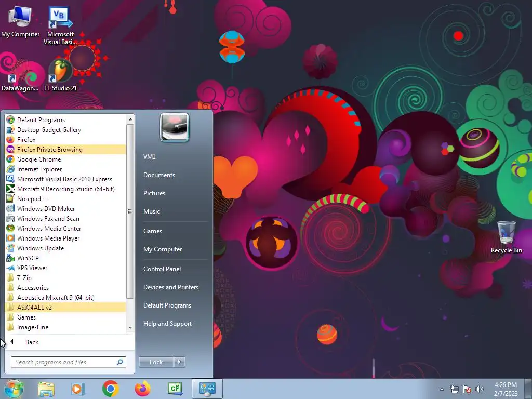Open Default Programs in the programs list
Image resolution: width=532 pixels, height=399 pixels.
tap(66, 120)
